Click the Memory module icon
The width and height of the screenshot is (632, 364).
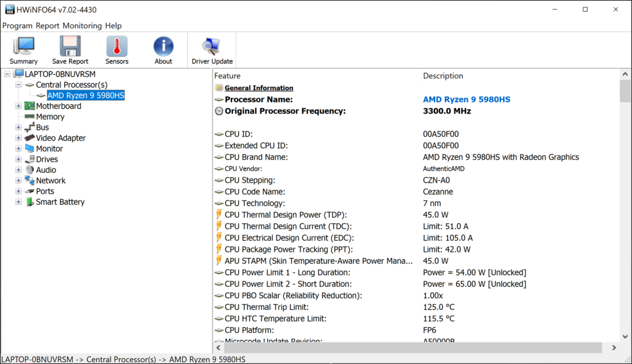click(x=30, y=117)
